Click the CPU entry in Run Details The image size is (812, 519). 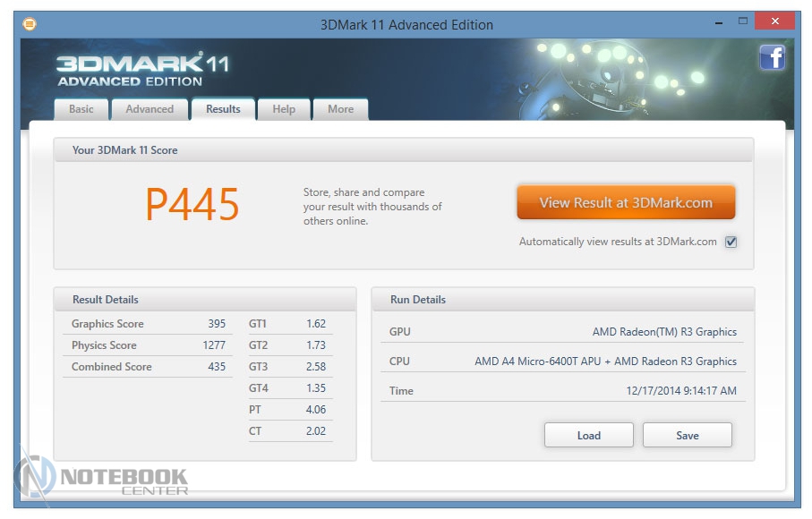[x=605, y=362]
